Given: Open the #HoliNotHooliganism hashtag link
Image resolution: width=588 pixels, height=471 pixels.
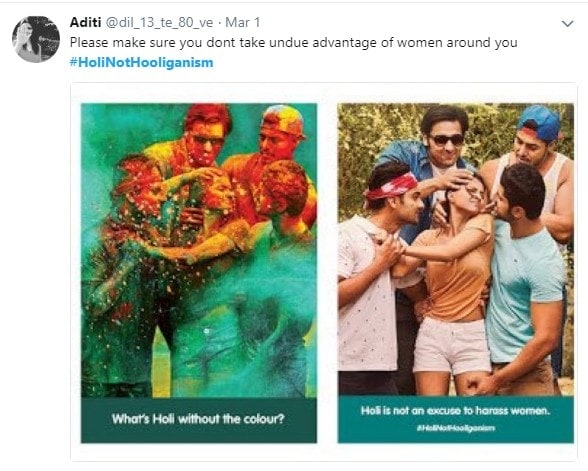Looking at the screenshot, I should pos(141,62).
